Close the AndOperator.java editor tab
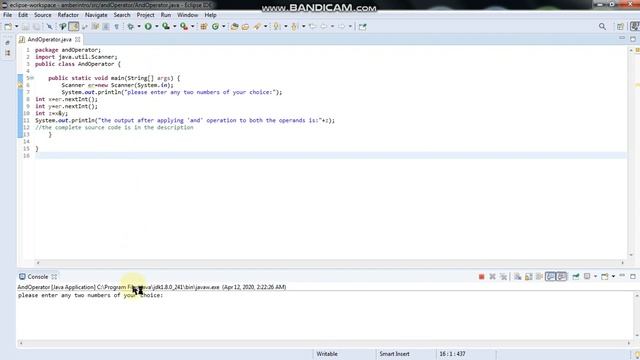The height and width of the screenshot is (360, 640). (78, 40)
